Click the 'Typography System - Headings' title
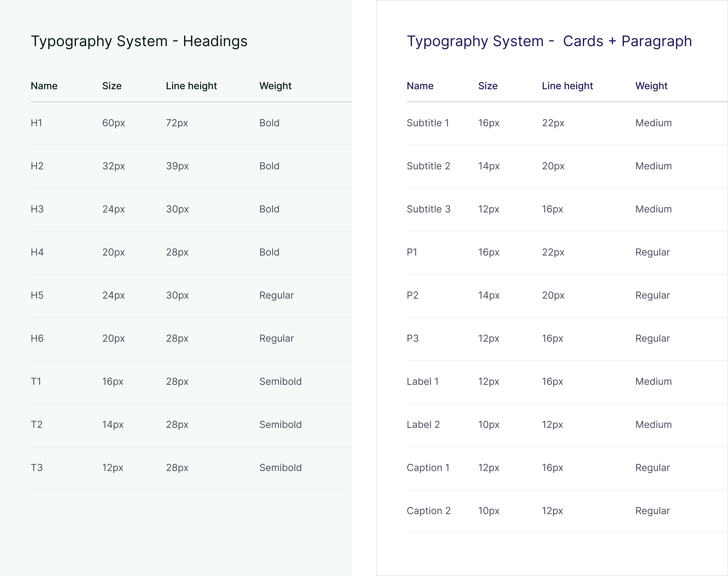This screenshot has height=576, width=728. [x=139, y=41]
